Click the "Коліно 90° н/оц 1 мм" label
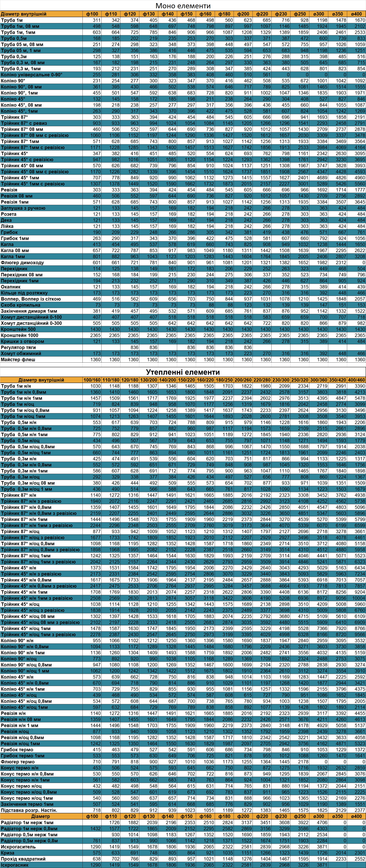This screenshot has height=868, width=366. 25,671
